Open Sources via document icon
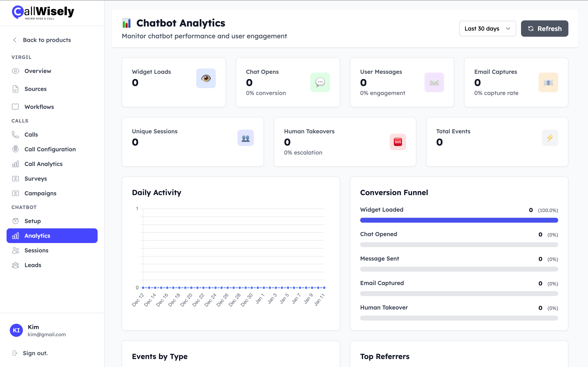 pos(16,89)
